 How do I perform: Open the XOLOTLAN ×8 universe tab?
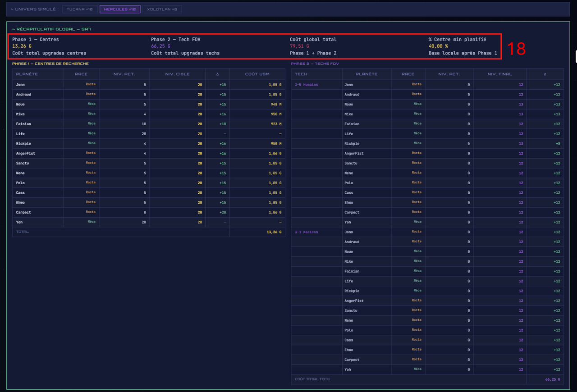tap(162, 9)
